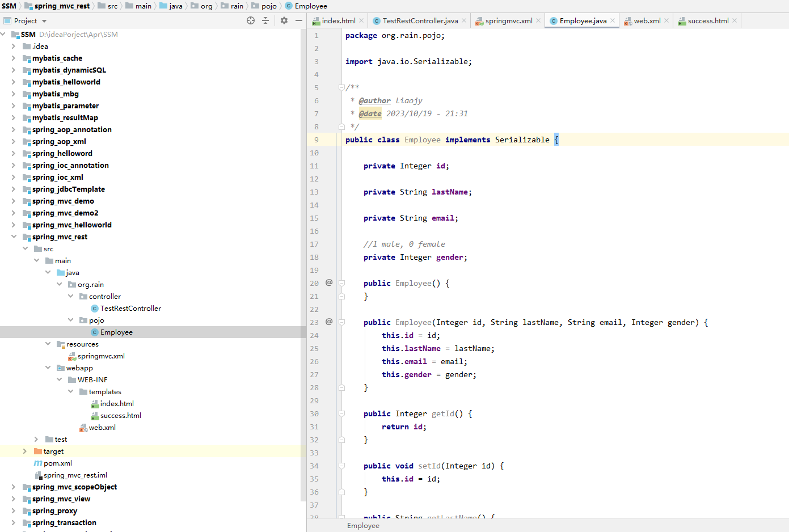Viewport: 789px width, 532px height.
Task: Open Project panel settings gear
Action: point(284,20)
